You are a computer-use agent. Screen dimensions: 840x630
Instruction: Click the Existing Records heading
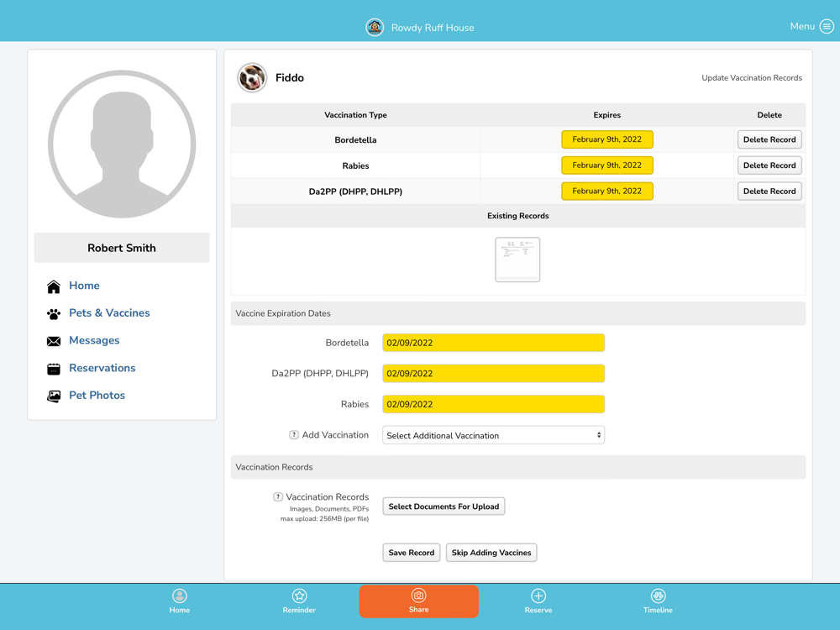tap(518, 215)
